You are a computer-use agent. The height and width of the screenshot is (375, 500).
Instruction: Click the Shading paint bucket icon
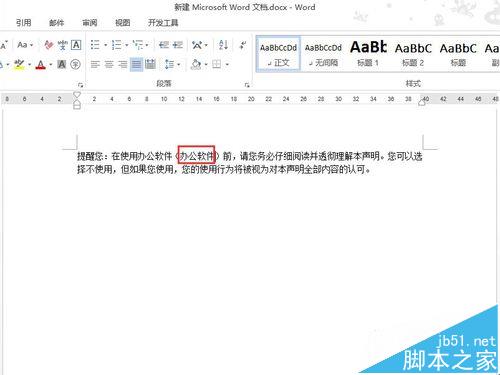tap(196, 64)
